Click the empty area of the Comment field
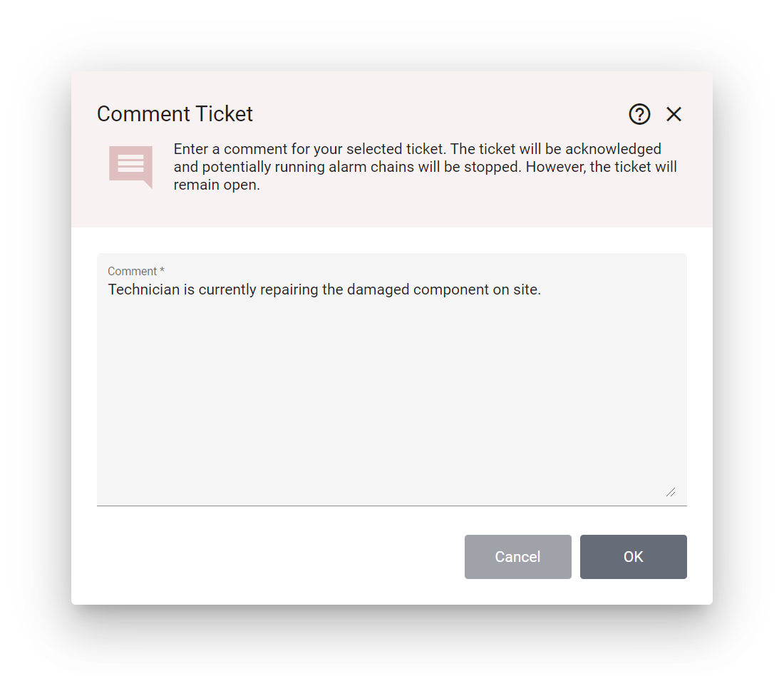 pyautogui.click(x=391, y=399)
